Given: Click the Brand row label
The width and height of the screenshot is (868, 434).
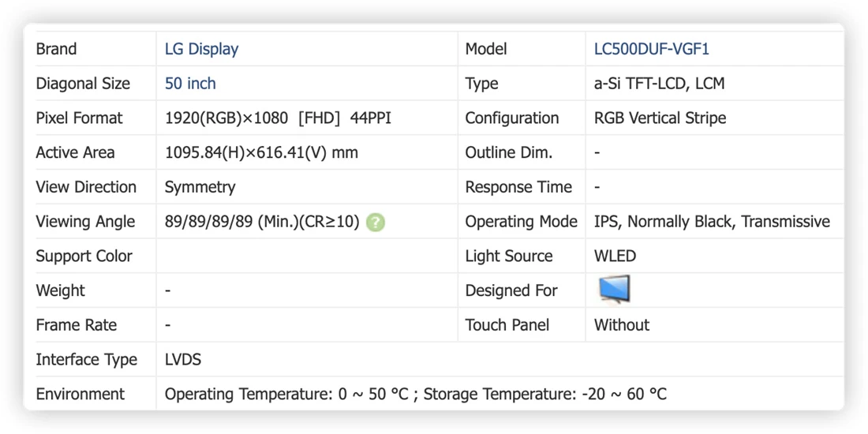Looking at the screenshot, I should point(57,49).
